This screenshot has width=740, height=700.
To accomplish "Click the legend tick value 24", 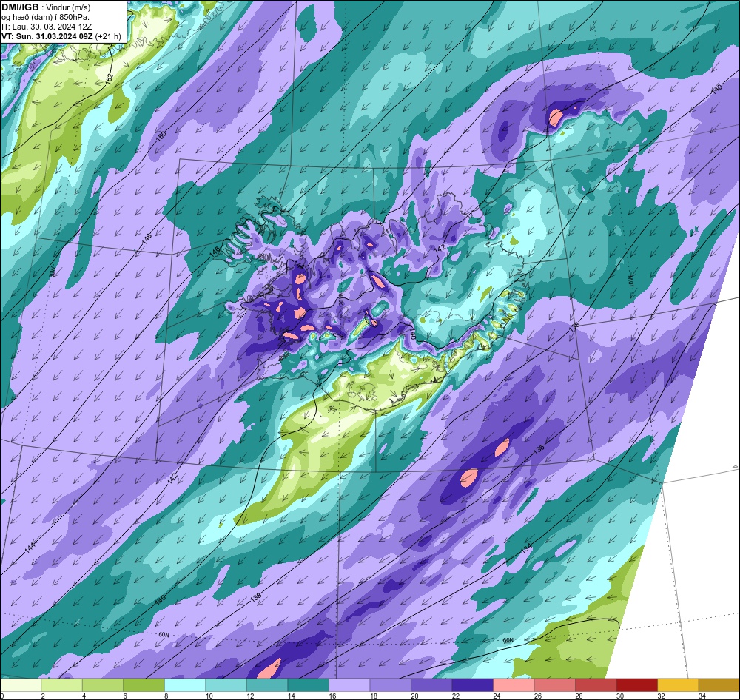I will click(497, 696).
